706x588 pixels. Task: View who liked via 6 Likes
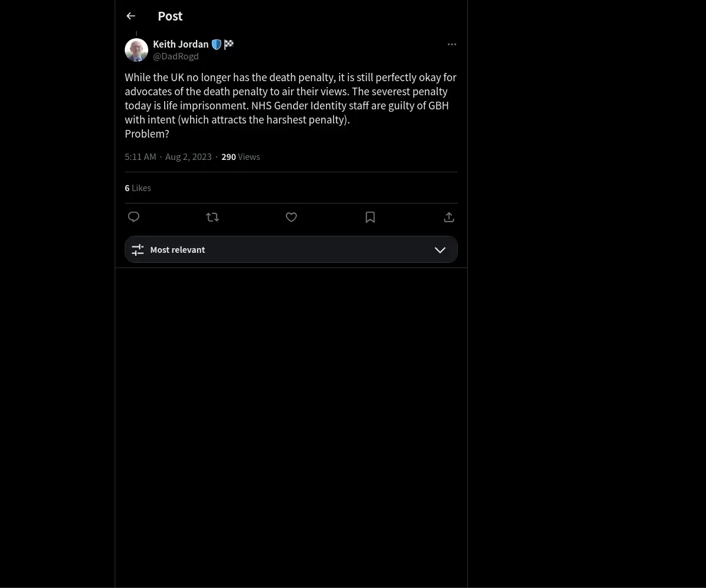138,188
